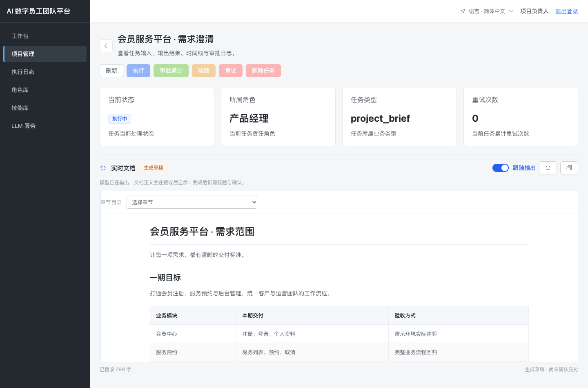
Task: Click the 退出登录 link
Action: tap(567, 11)
